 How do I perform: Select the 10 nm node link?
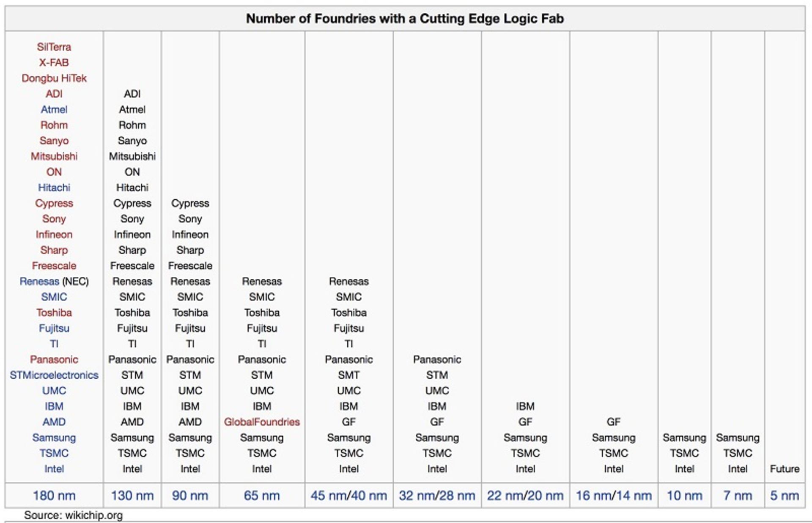(x=684, y=495)
